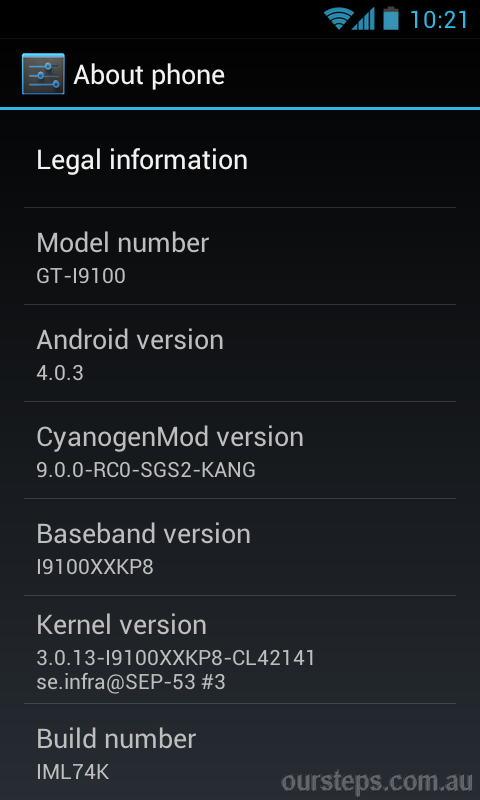Tap the Android version entry
The image size is (480, 800).
(x=240, y=353)
